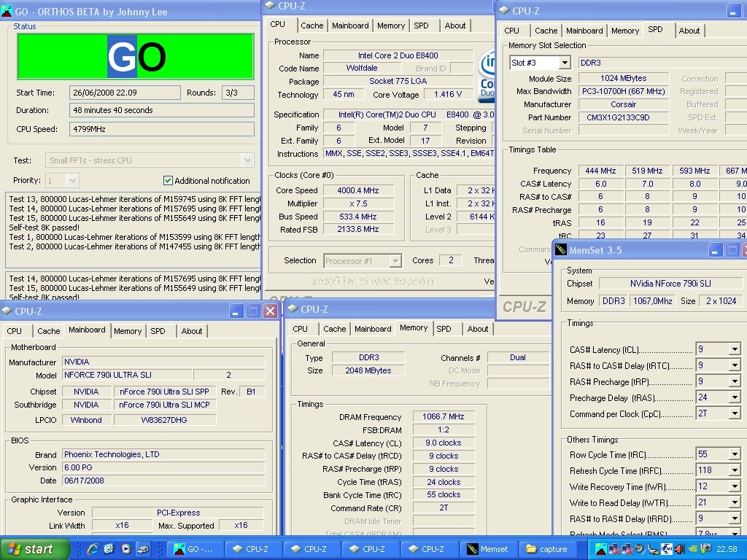
Task: Click the Mainboard CPU-Z window's title bar icon
Action: click(x=7, y=311)
